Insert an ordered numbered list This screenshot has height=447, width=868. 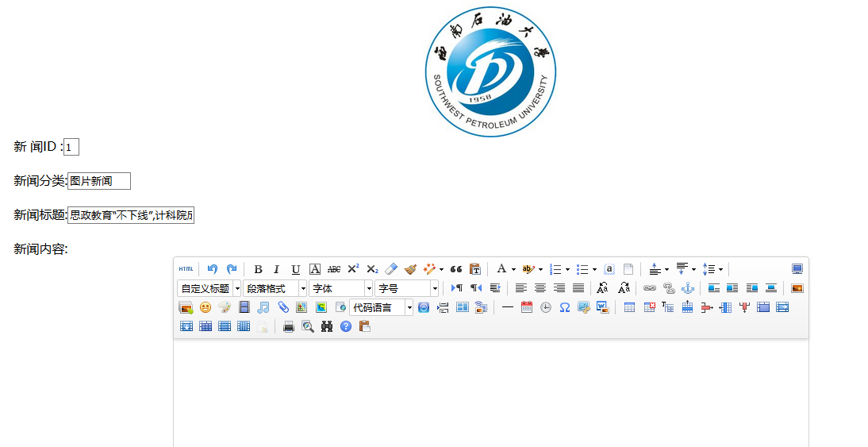(555, 269)
